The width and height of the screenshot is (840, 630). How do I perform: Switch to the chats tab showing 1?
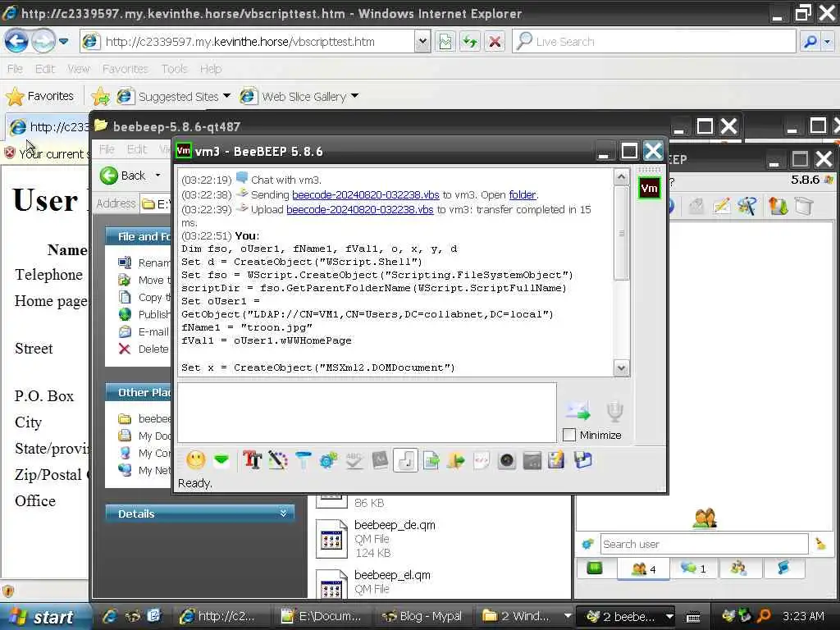pyautogui.click(x=692, y=568)
